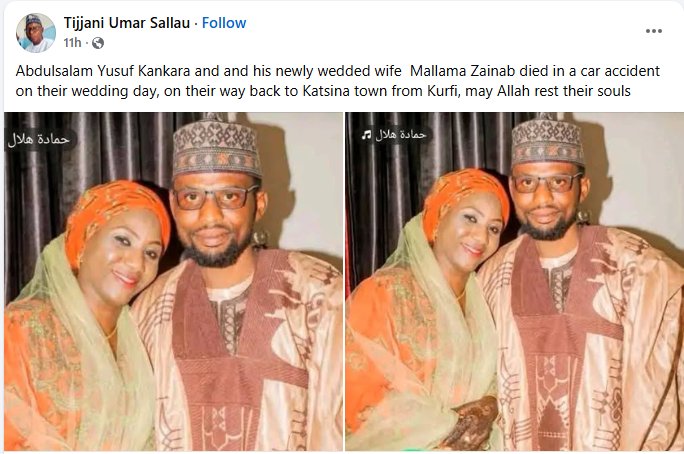Select the post caption text
This screenshot has width=684, height=454.
coord(338,81)
